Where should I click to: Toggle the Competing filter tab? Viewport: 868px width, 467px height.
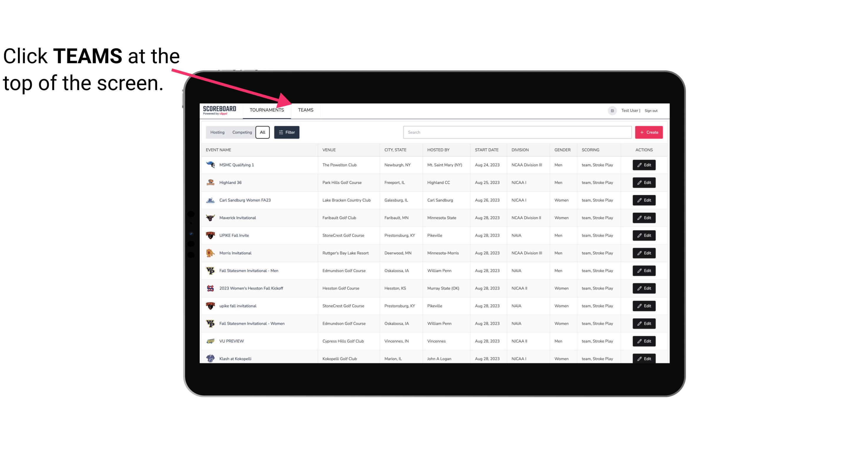[242, 132]
